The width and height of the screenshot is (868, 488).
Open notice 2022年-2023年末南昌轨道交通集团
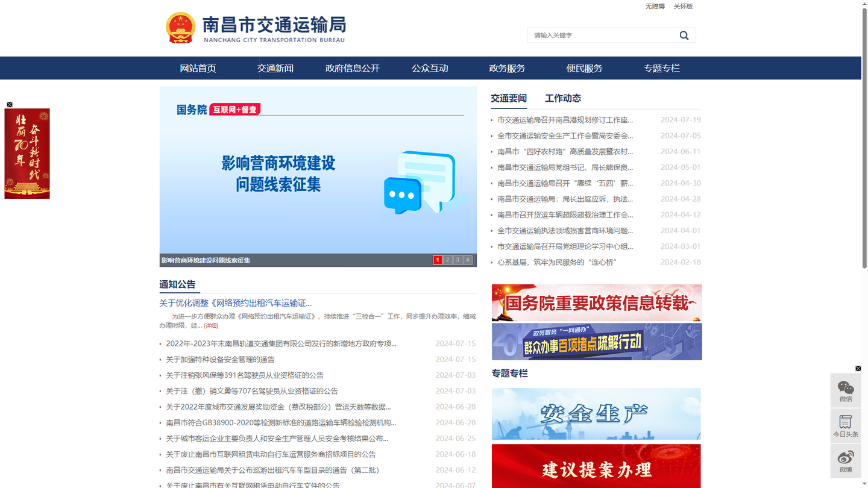[x=281, y=343]
